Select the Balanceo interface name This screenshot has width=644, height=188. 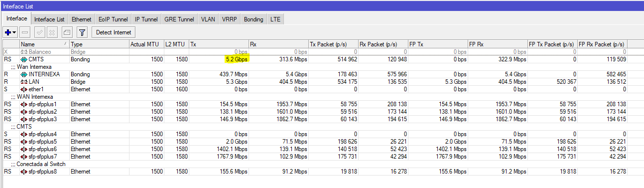39,52
